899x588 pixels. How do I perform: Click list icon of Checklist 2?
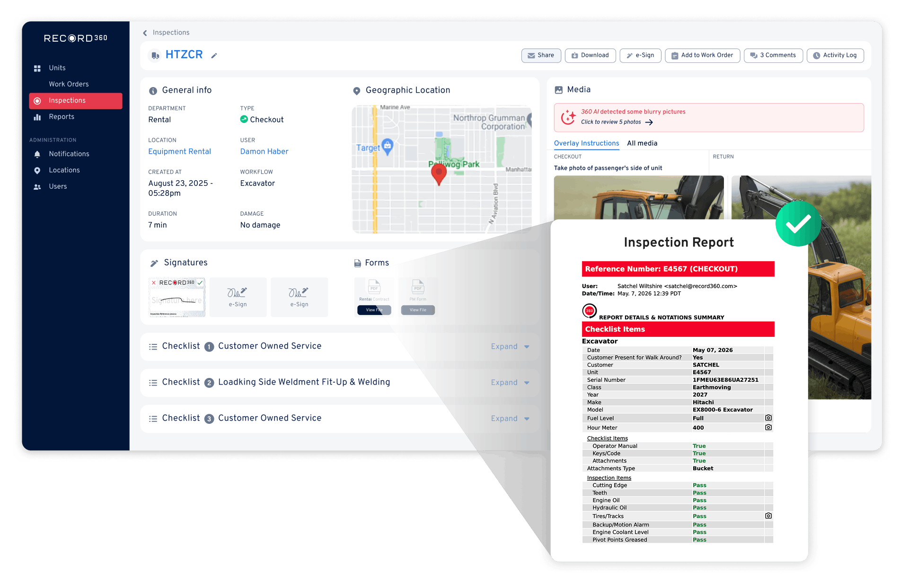(x=153, y=383)
